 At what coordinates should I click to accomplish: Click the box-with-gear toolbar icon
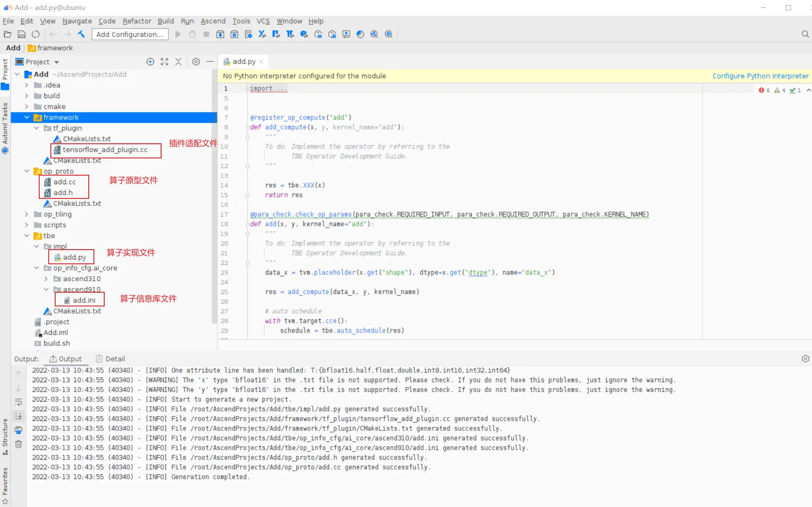point(234,34)
